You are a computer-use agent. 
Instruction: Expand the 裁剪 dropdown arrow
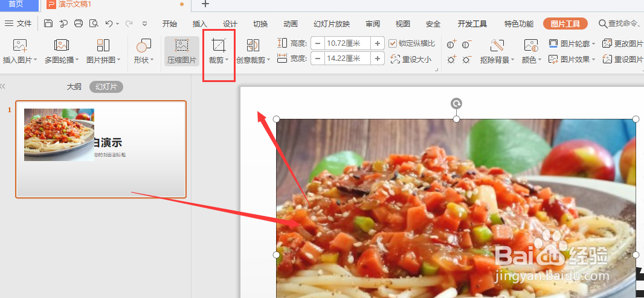click(227, 60)
